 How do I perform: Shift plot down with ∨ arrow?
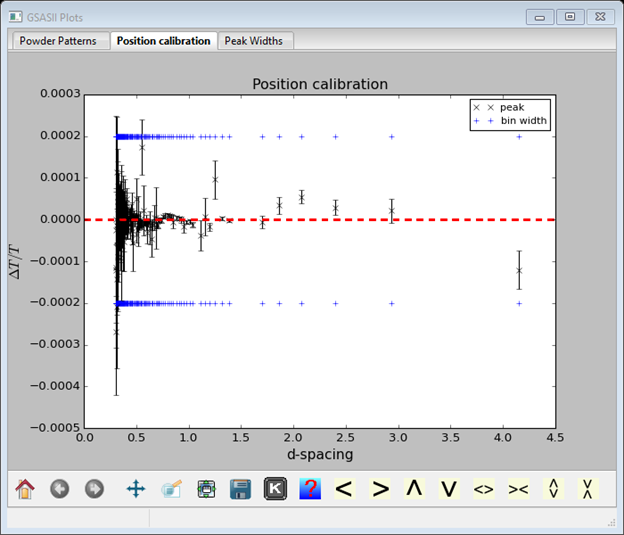click(449, 489)
